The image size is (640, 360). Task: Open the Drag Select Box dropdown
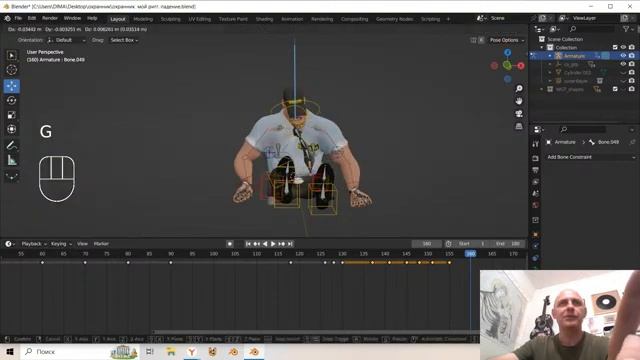(124, 40)
